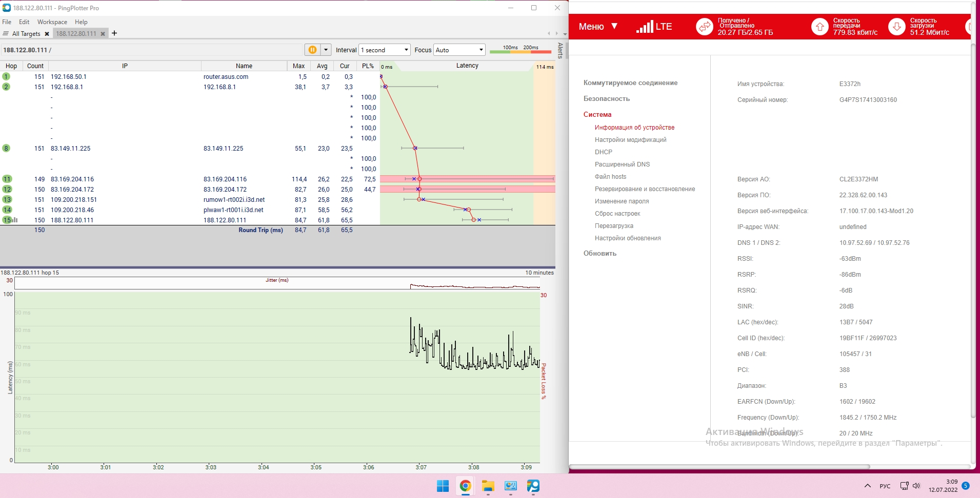Viewport: 980px width, 498px height.
Task: Open Коммутируемое соединение section
Action: (630, 83)
